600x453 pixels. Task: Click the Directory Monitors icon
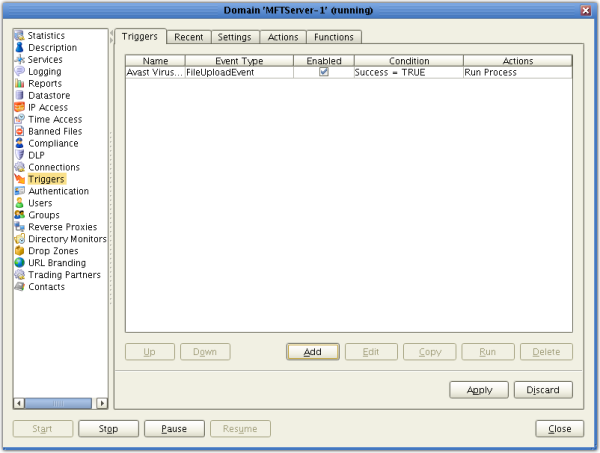click(19, 239)
